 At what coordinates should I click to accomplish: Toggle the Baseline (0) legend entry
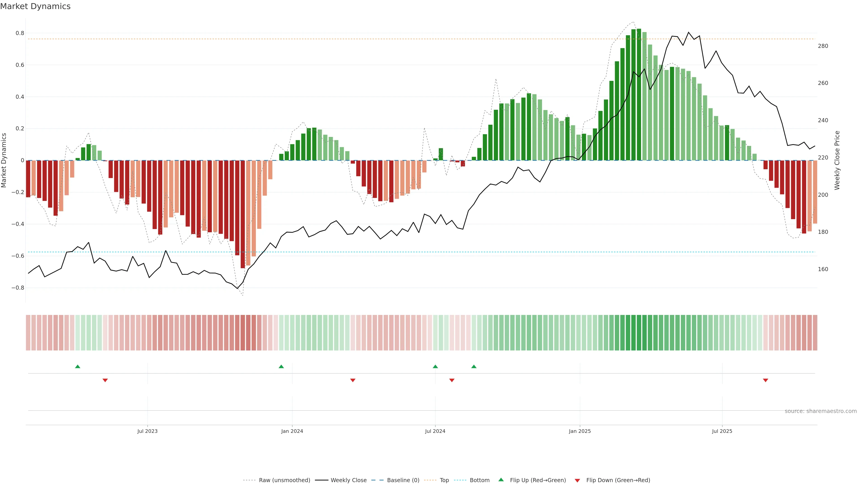pyautogui.click(x=403, y=480)
